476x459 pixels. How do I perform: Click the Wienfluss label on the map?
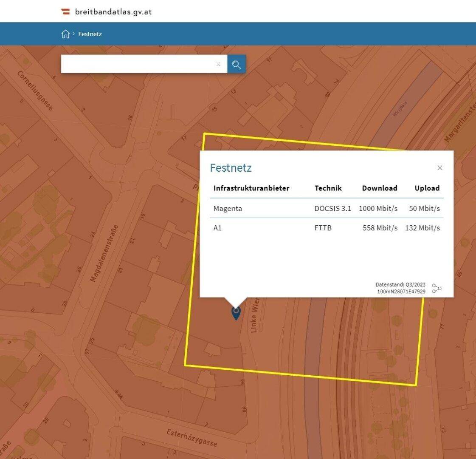[400, 109]
